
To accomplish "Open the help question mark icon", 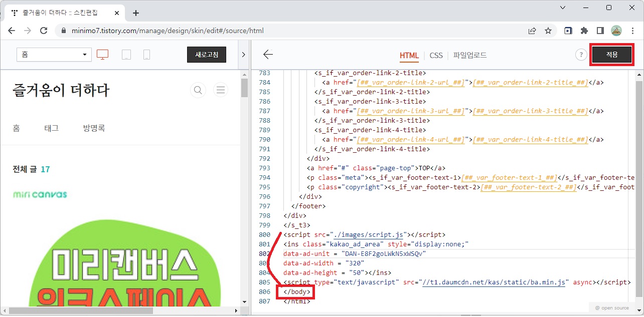I will (581, 55).
